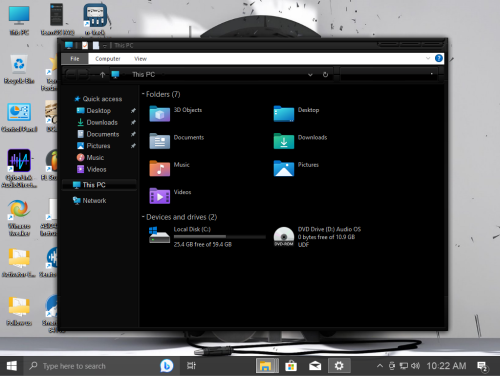
Task: Click the 10:22 AM clock
Action: coord(446,366)
